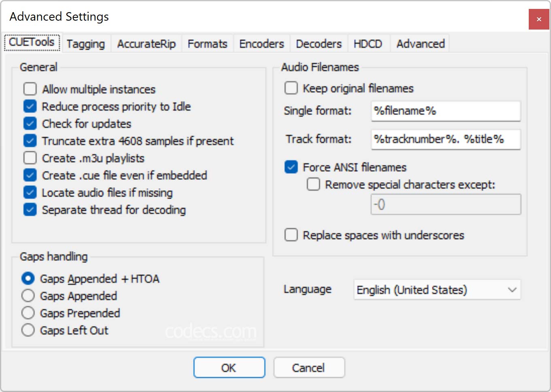The image size is (551, 392).
Task: Click the Track format text field
Action: (446, 139)
